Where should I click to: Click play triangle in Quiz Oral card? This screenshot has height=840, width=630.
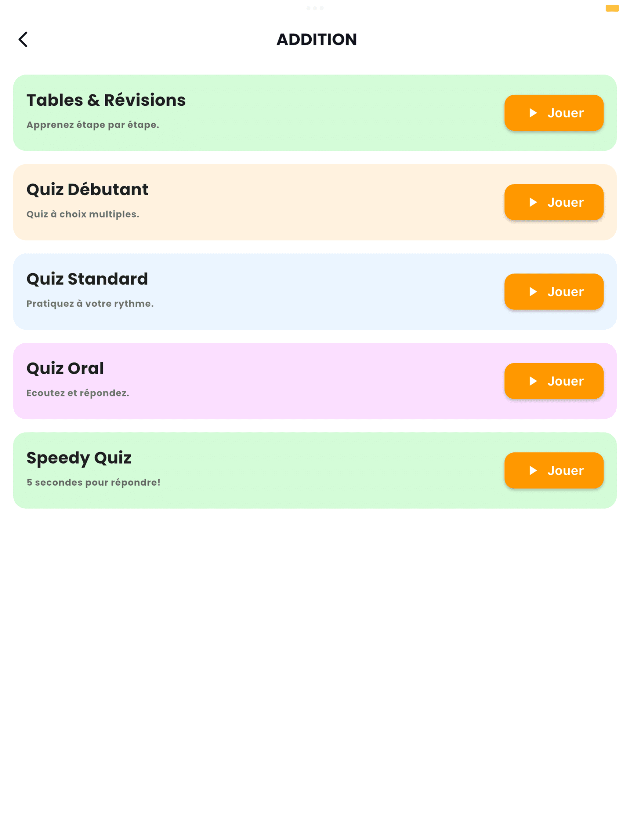coord(533,381)
